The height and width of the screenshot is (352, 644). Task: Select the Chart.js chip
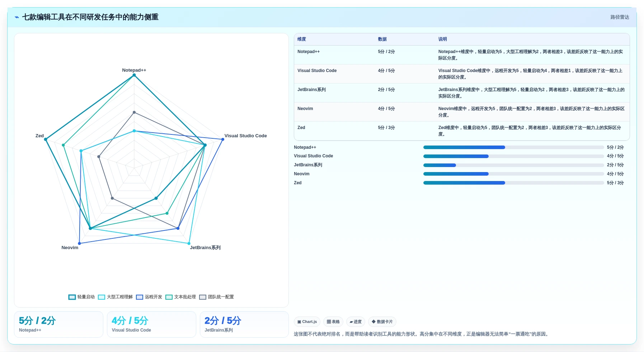pyautogui.click(x=307, y=322)
